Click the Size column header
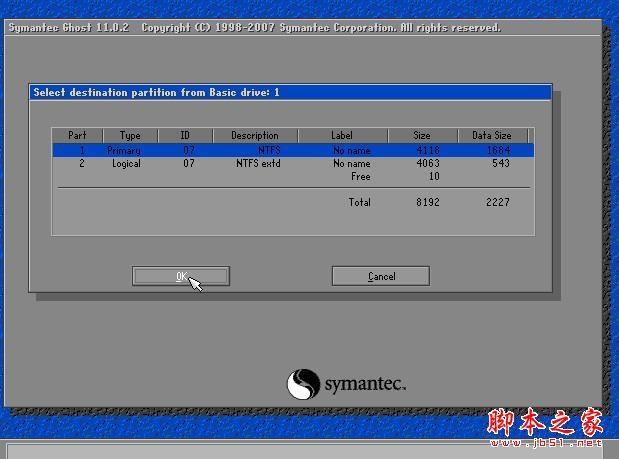The height and width of the screenshot is (459, 619). (x=422, y=135)
